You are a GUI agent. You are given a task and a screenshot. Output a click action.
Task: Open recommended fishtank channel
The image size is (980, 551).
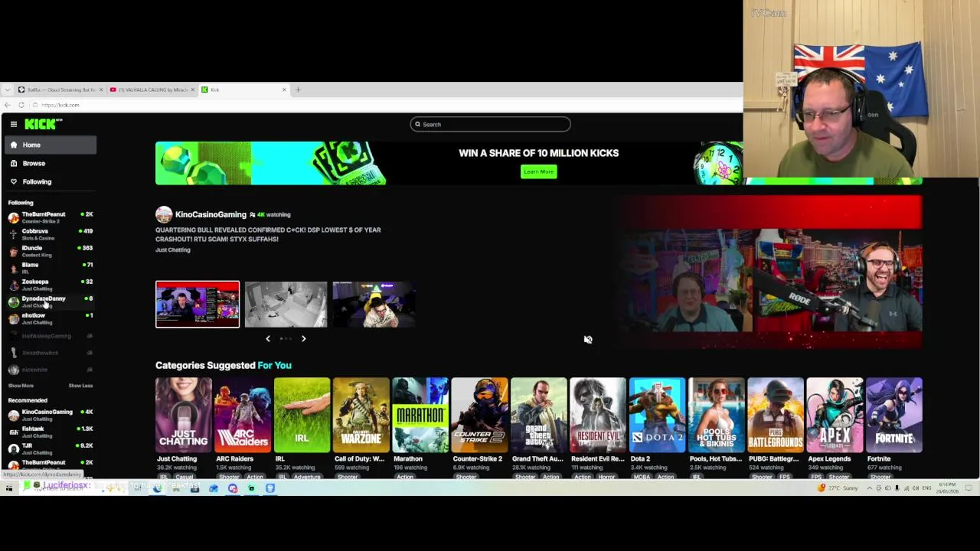(x=50, y=432)
